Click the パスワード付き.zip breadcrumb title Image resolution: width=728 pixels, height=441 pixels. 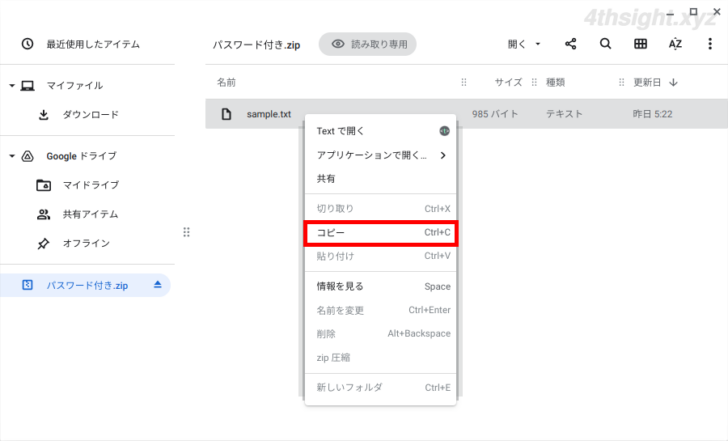tap(256, 45)
